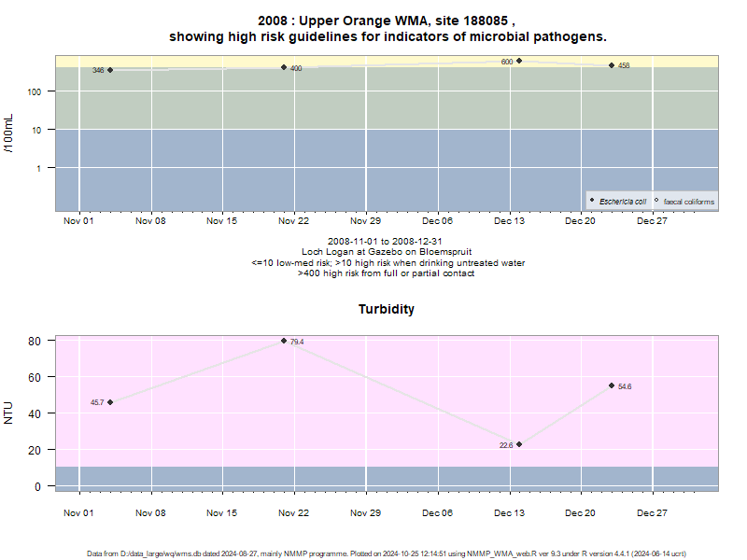Click the Loch Logan at Gazebo subtitle text
This screenshot has height=560, width=747.
click(387, 252)
